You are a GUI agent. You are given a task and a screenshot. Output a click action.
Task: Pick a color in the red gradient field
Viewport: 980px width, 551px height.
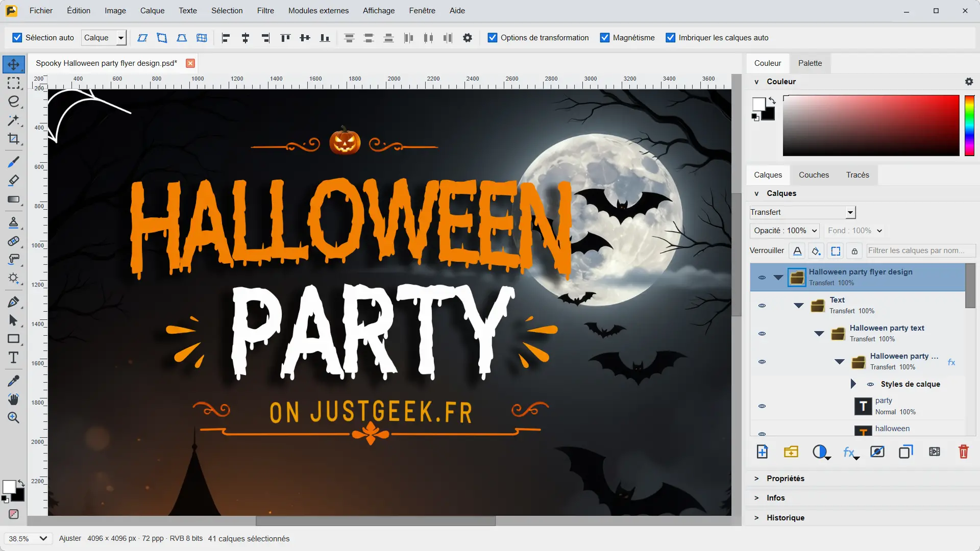(x=871, y=126)
